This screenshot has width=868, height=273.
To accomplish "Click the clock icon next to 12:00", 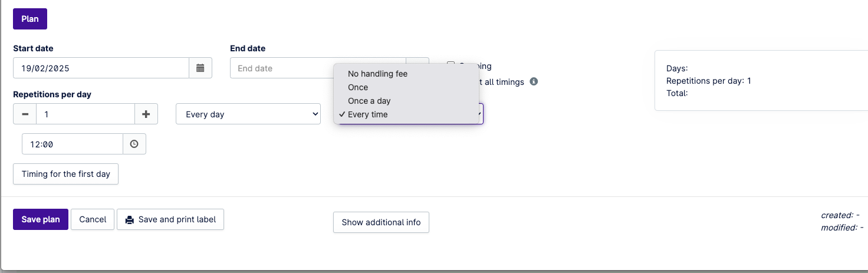I will [x=134, y=144].
